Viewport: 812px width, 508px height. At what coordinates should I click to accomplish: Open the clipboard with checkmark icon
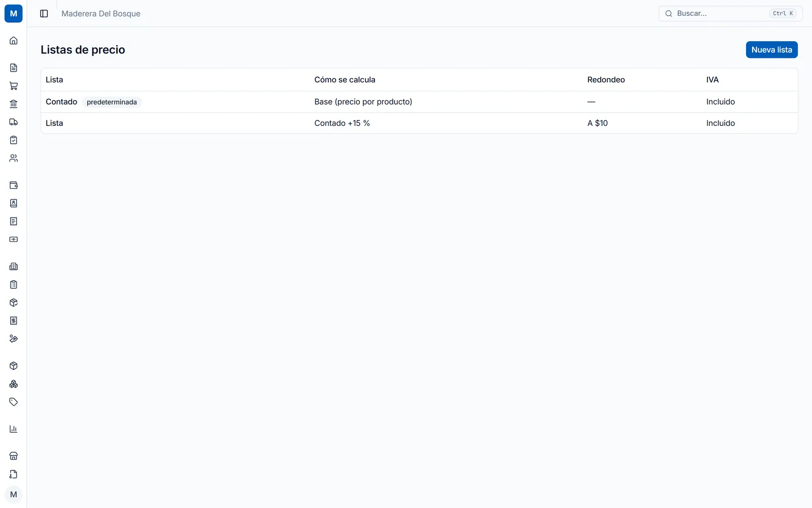(x=14, y=140)
